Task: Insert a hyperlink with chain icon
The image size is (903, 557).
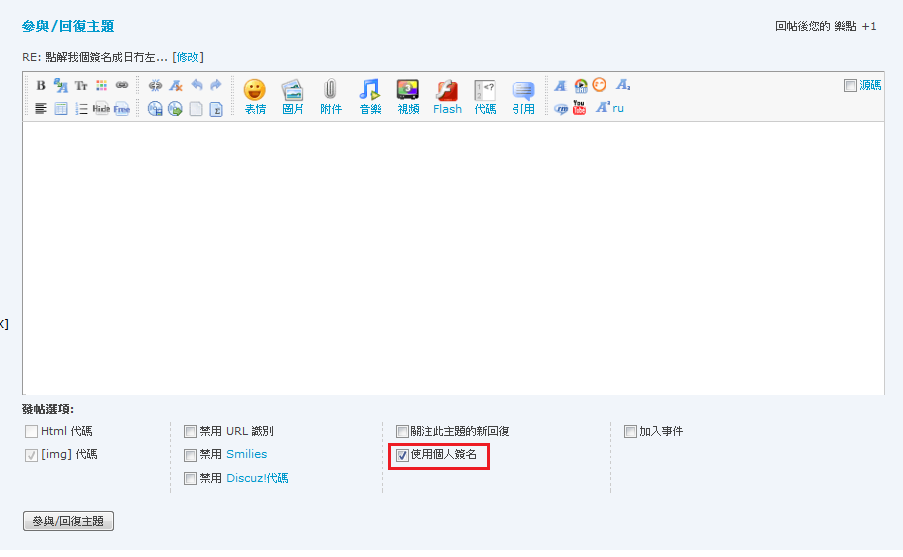Action: 122,85
